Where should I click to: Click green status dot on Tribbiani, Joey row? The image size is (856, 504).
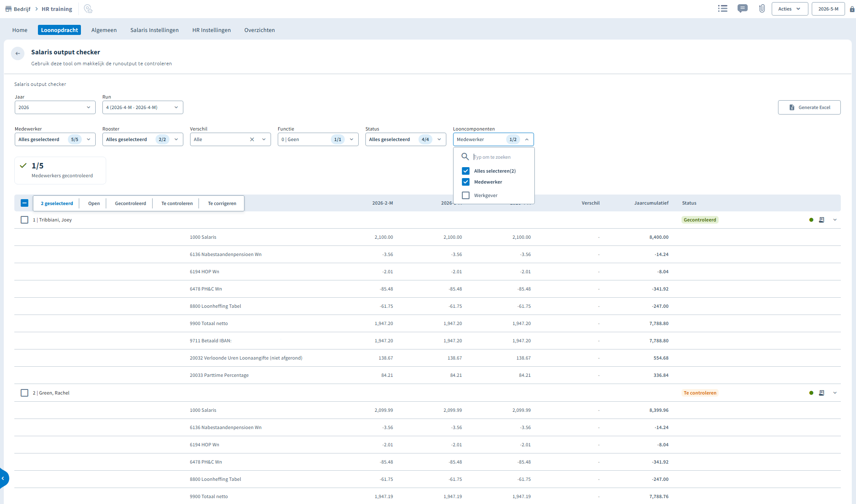pyautogui.click(x=811, y=220)
